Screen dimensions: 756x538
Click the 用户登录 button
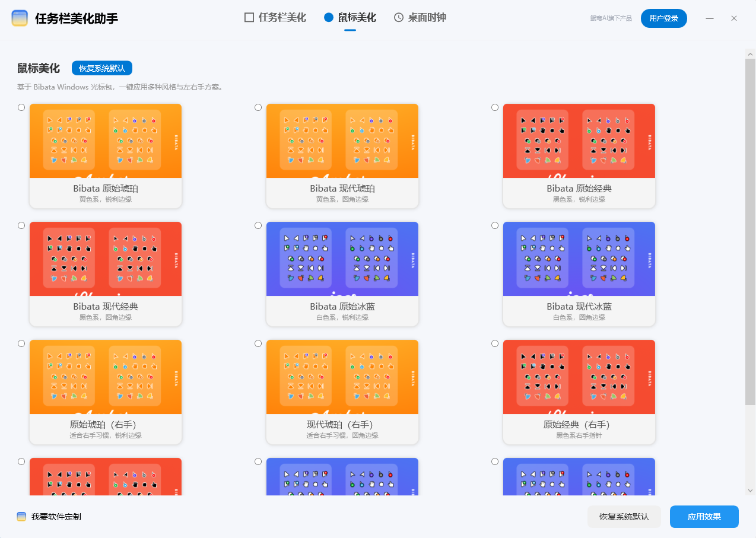(x=663, y=18)
